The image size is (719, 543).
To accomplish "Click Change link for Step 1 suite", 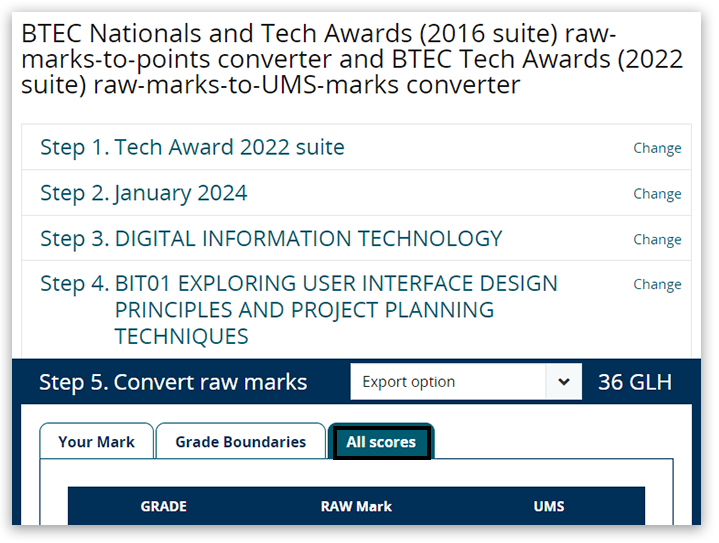I will (x=657, y=148).
